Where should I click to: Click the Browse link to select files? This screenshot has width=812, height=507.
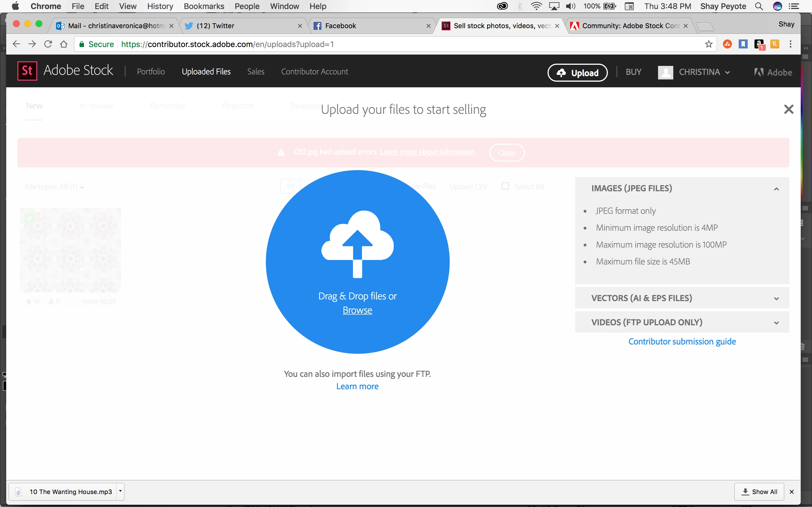tap(357, 310)
